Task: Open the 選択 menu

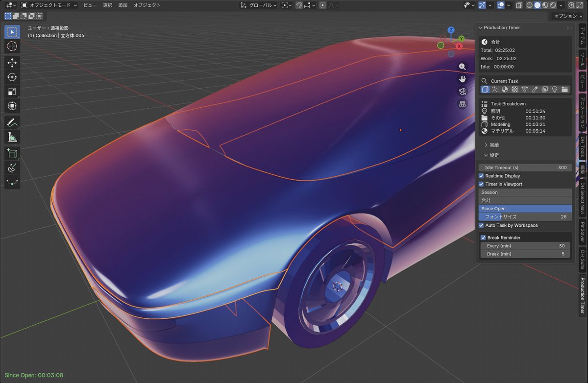Action: coord(108,5)
